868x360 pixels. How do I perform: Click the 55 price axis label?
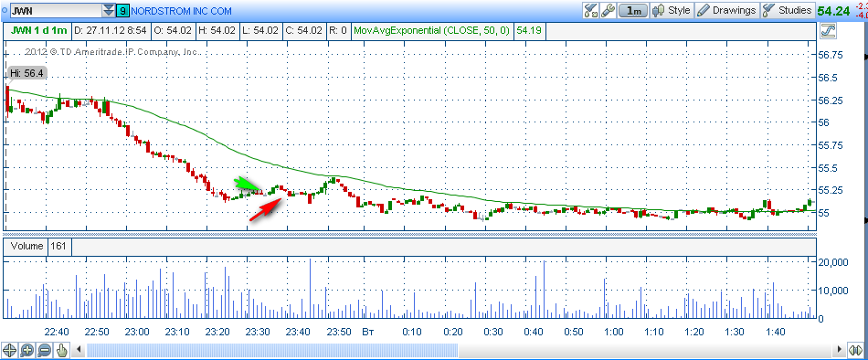coord(824,213)
